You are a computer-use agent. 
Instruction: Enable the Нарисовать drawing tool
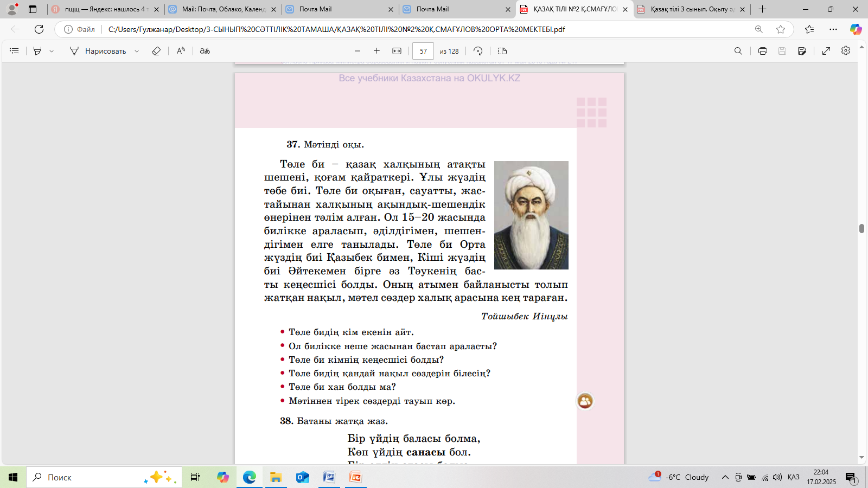tap(98, 51)
